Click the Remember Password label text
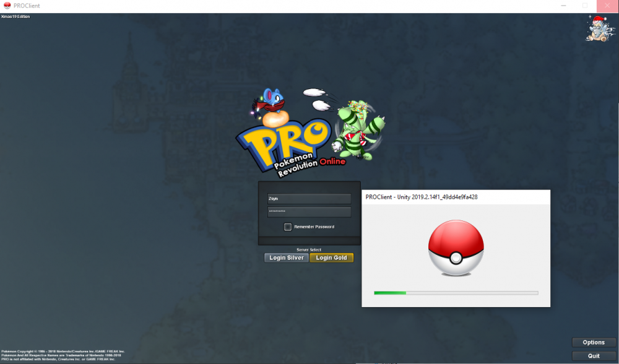Image resolution: width=619 pixels, height=364 pixels. click(314, 227)
